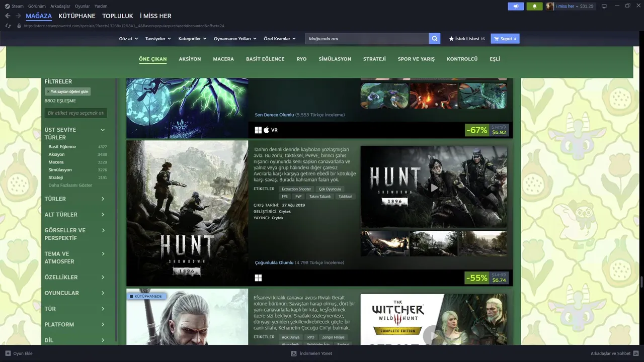Click the user avatar picture

[550, 6]
